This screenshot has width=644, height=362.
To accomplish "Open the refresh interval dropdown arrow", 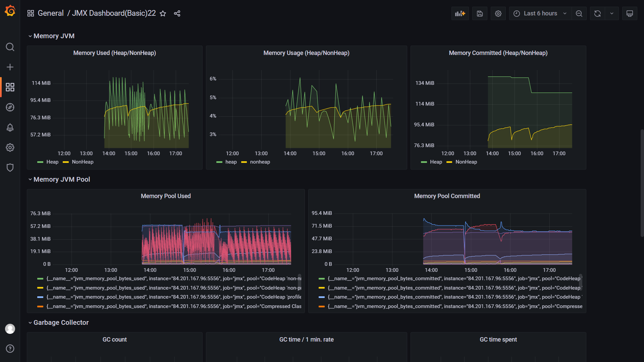I will 612,13.
